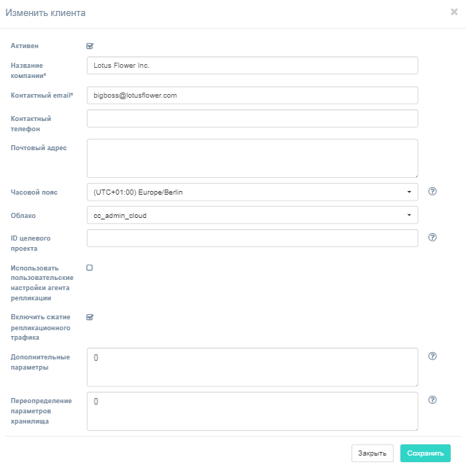Viewport: 466px width, 476px height.
Task: Click help icon beside target project ID
Action: click(x=432, y=237)
